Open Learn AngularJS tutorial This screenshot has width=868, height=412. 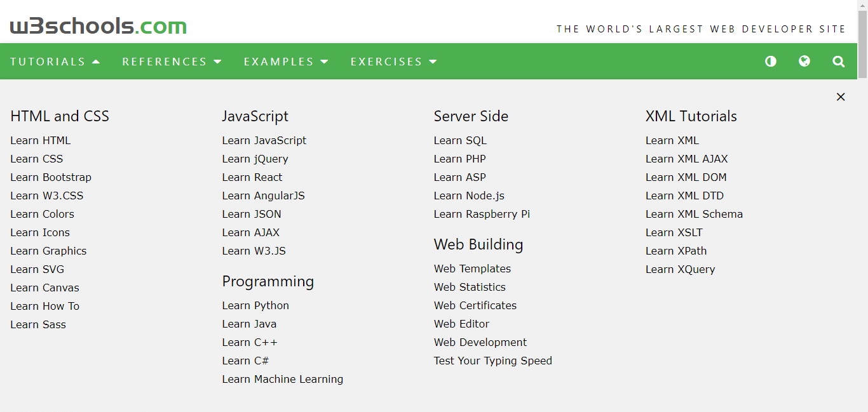click(264, 196)
